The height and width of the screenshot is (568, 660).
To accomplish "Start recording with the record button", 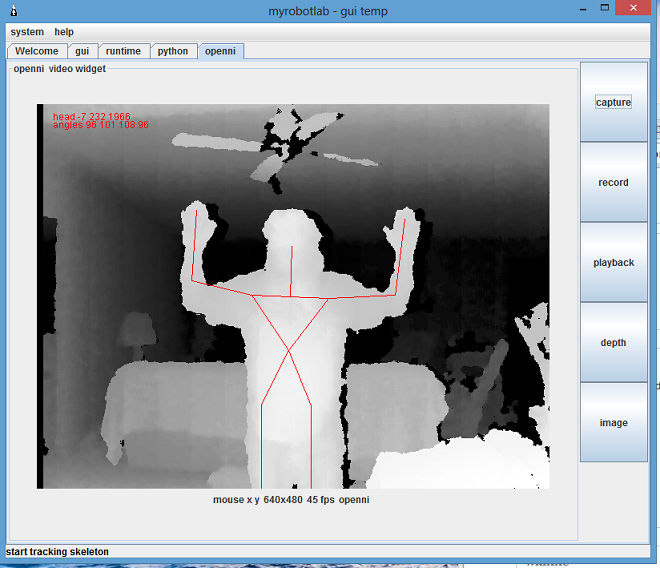I will pyautogui.click(x=613, y=183).
